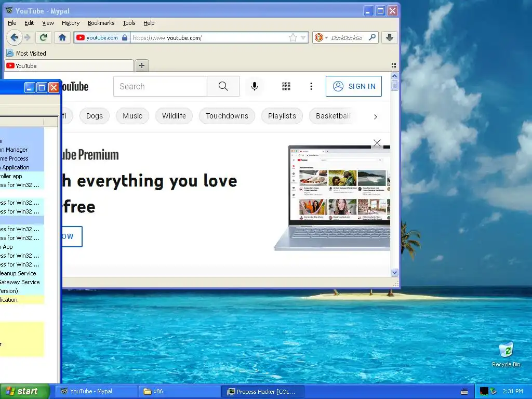Open the browser home page
This screenshot has width=532, height=399.
tap(62, 37)
